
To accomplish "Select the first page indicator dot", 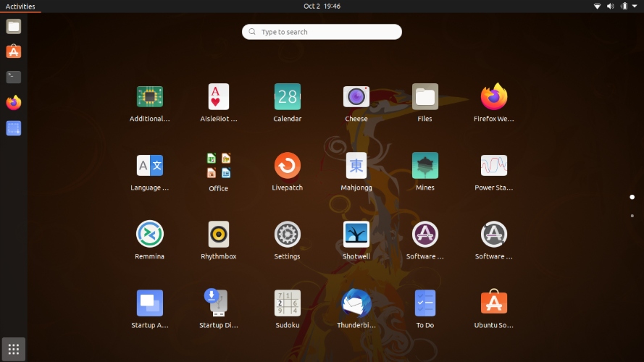I will coord(632,197).
